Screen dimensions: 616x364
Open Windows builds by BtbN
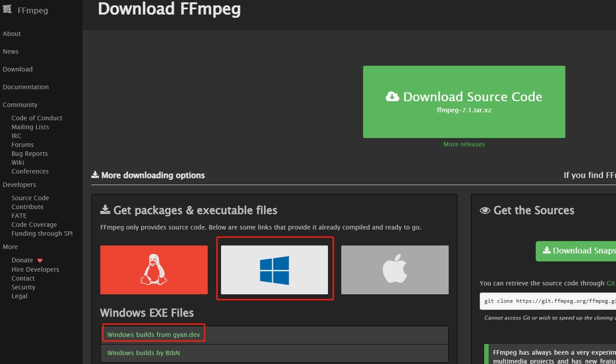pyautogui.click(x=143, y=353)
